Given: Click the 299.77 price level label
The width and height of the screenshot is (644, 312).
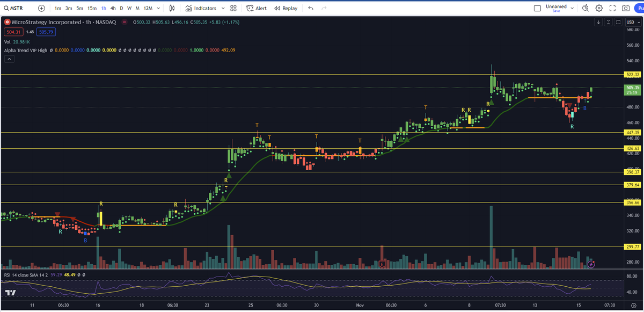Looking at the screenshot, I should click(633, 247).
